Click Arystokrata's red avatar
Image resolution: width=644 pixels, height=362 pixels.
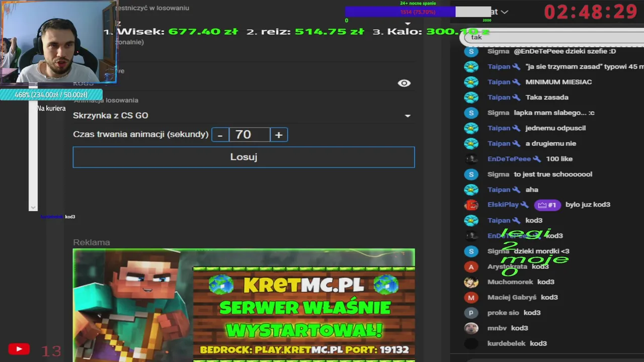coord(471,267)
